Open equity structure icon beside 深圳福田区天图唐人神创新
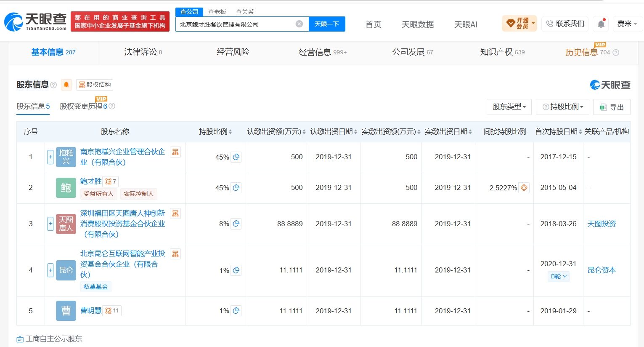Viewport: 644px width, 347px height. [175, 214]
